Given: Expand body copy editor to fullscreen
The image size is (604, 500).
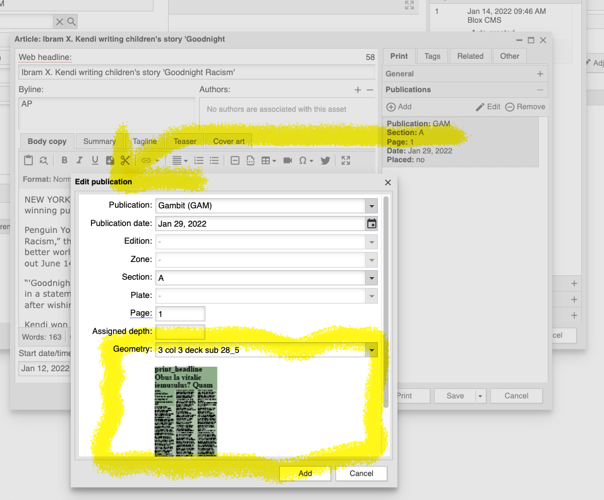Looking at the screenshot, I should (x=346, y=160).
